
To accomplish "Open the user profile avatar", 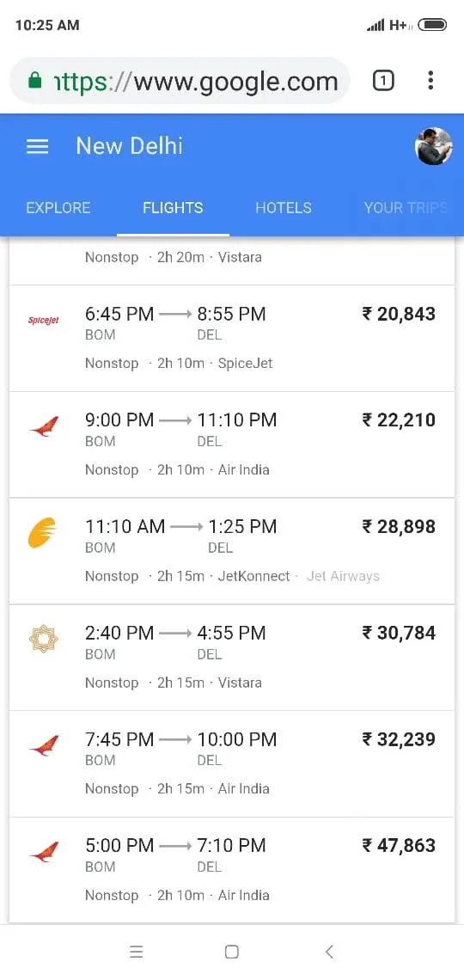I will (x=433, y=146).
